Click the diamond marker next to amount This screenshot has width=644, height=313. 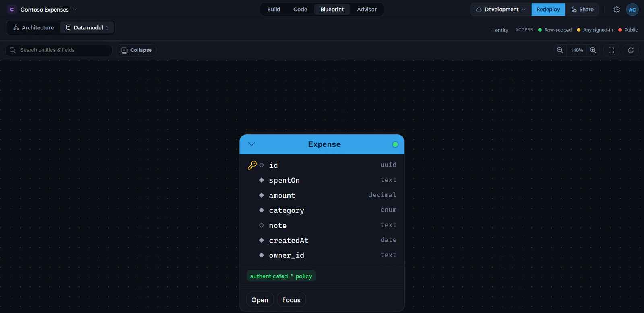point(262,195)
